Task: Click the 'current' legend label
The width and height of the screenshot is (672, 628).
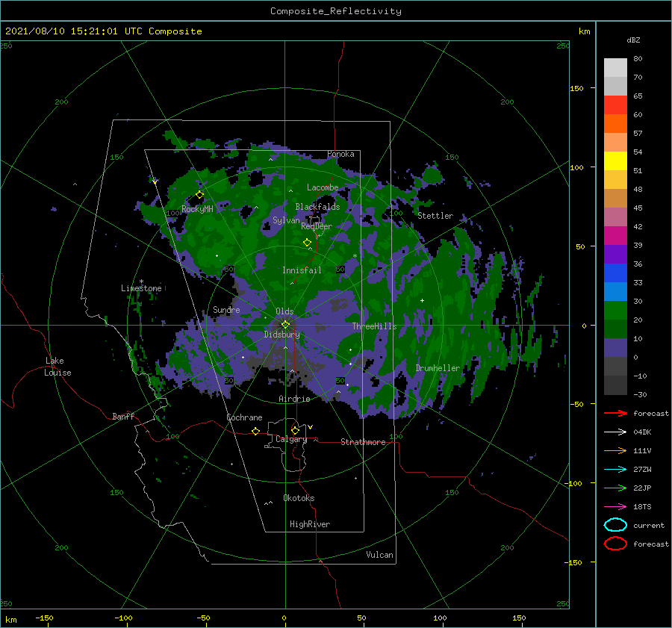Action: pyautogui.click(x=649, y=525)
